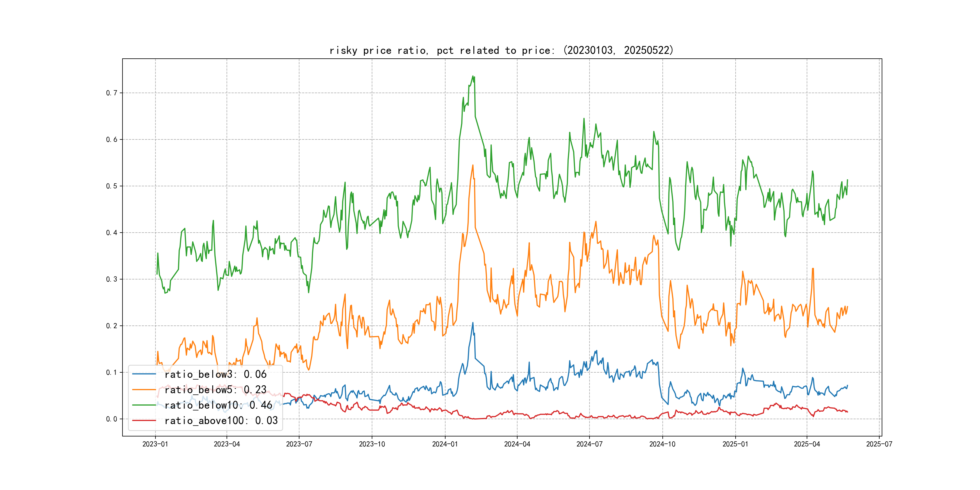Select the 'ratio_below3: 0.06' legend label

pyautogui.click(x=215, y=374)
